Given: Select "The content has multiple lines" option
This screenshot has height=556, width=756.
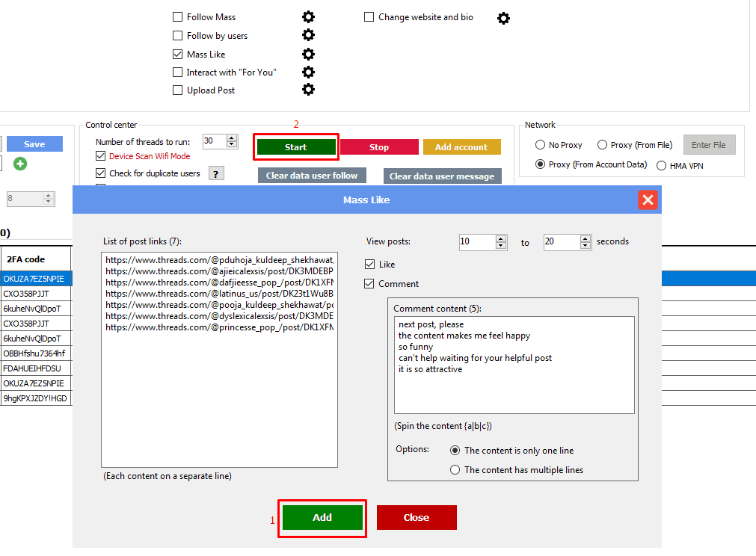Looking at the screenshot, I should 455,470.
